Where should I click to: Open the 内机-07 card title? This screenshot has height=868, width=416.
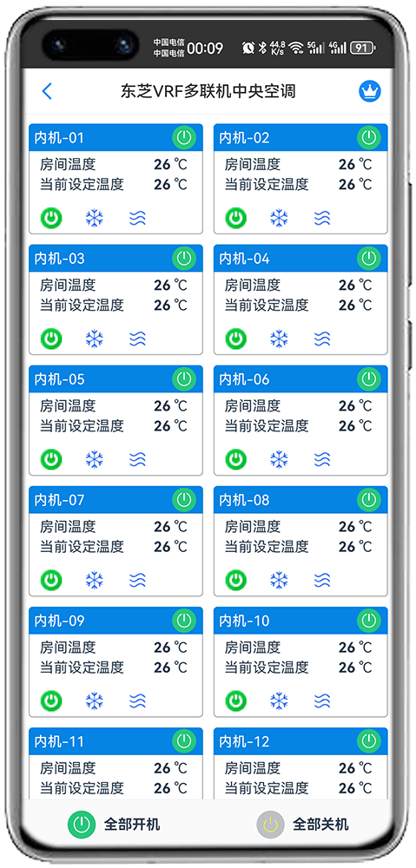pyautogui.click(x=59, y=499)
